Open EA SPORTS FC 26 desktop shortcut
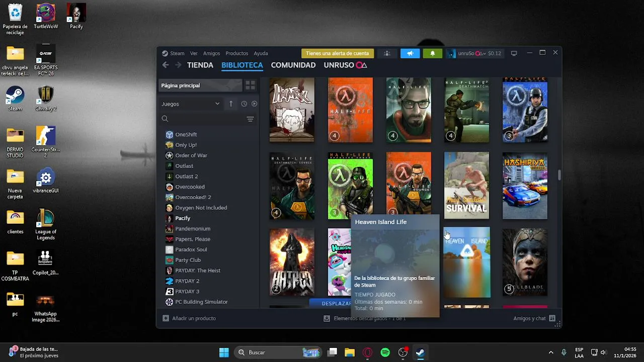 [x=46, y=60]
